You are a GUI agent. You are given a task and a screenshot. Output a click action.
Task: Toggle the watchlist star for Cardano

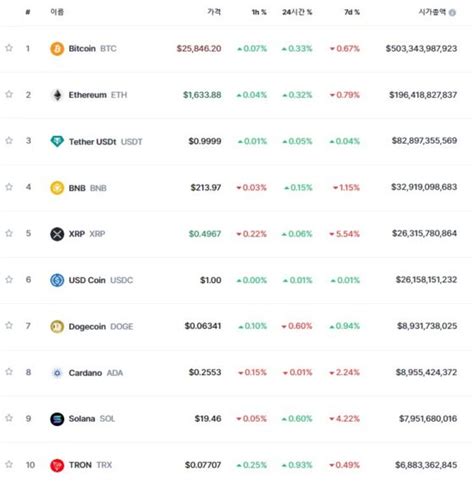[x=9, y=372]
